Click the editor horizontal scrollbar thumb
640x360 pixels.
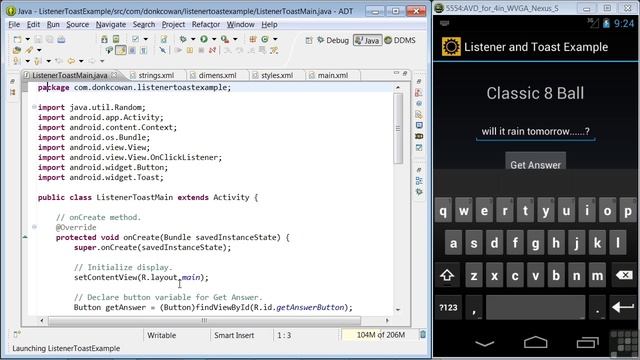click(204, 320)
